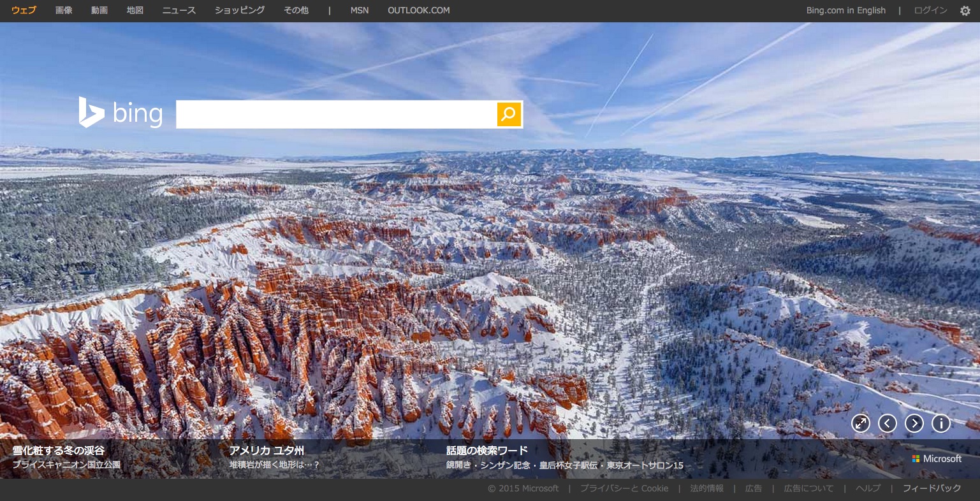This screenshot has width=980, height=501.
Task: Open image info icon
Action: [941, 423]
